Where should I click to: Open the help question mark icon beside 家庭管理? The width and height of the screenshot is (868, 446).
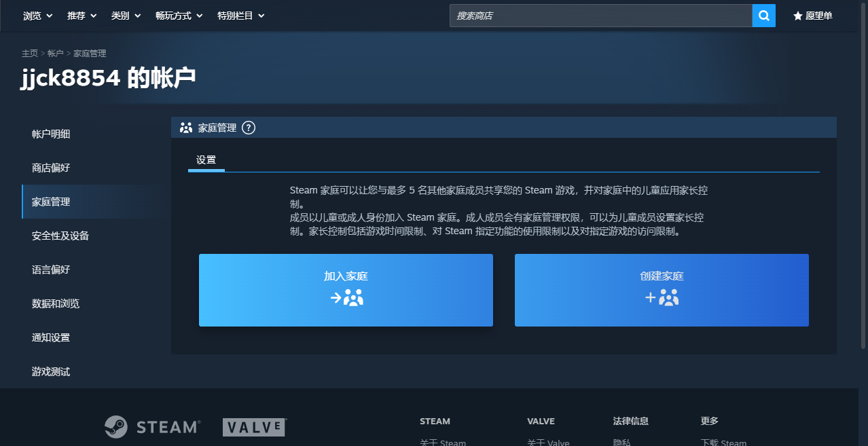click(x=249, y=128)
